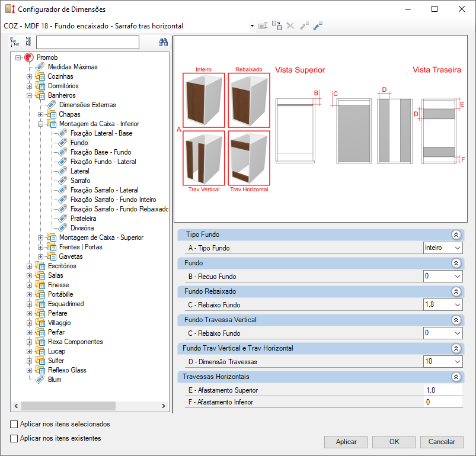Click the tree search input field
The height and width of the screenshot is (456, 476).
coord(88,42)
